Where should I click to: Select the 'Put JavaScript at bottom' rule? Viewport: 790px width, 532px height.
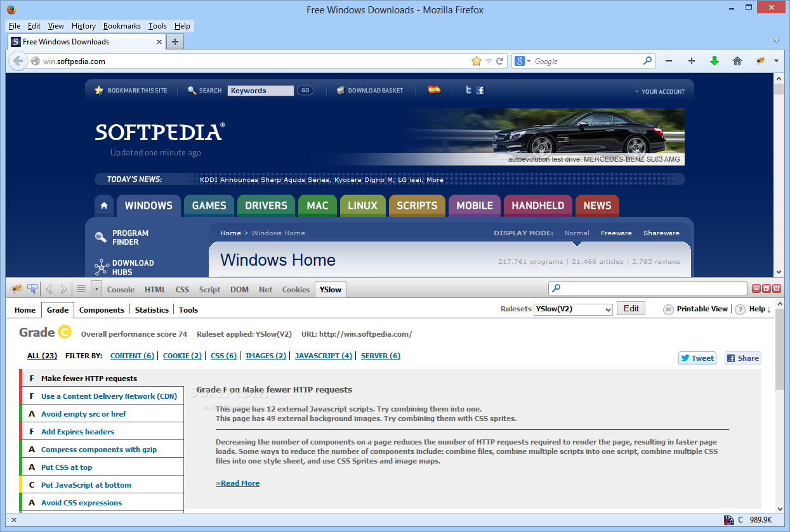102,484
